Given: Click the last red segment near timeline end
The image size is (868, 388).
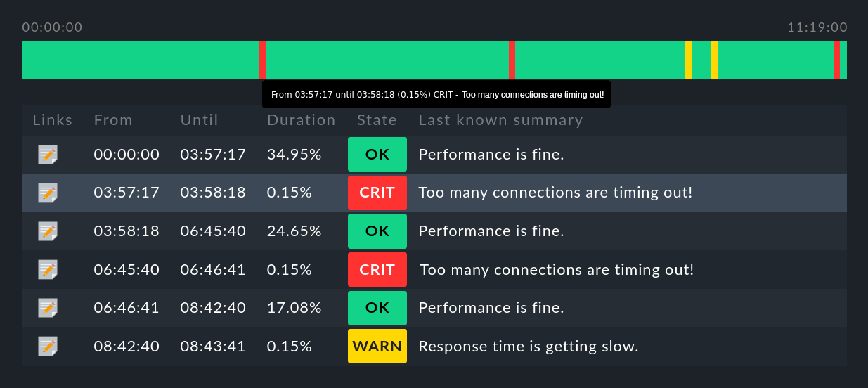Looking at the screenshot, I should [836, 60].
